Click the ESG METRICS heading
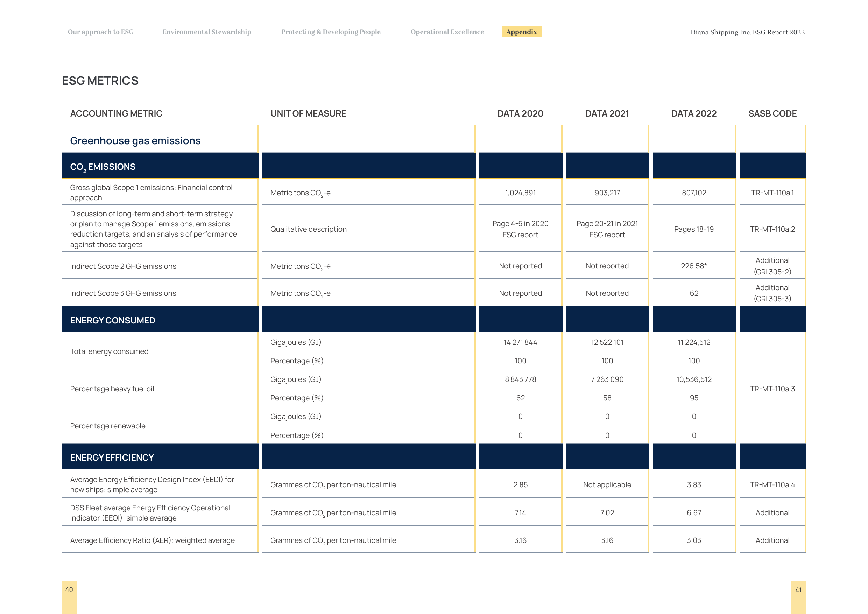The width and height of the screenshot is (868, 614). [100, 81]
